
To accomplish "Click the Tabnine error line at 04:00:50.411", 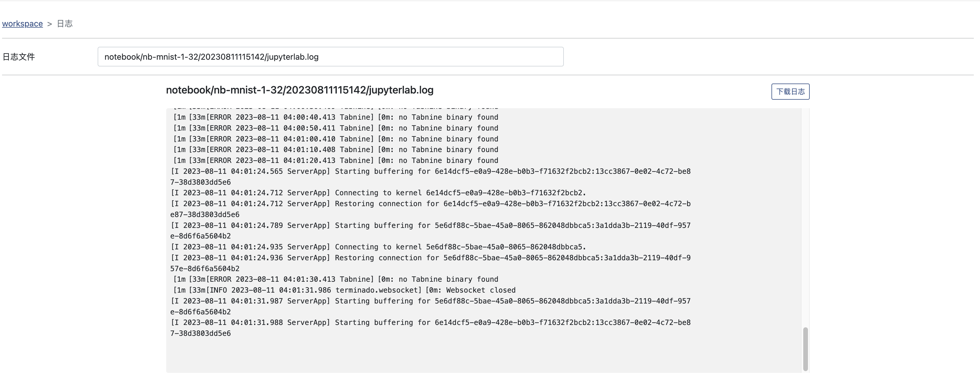I will click(336, 128).
